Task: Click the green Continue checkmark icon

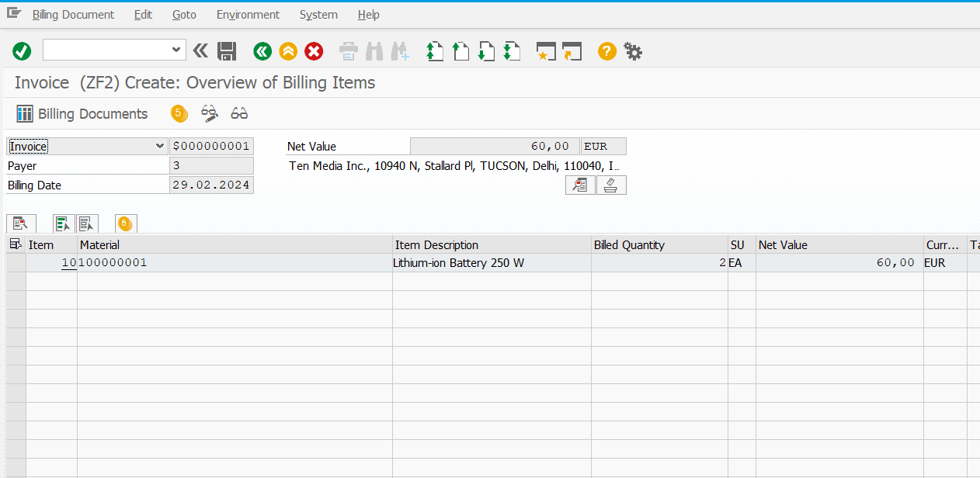Action: pyautogui.click(x=22, y=50)
